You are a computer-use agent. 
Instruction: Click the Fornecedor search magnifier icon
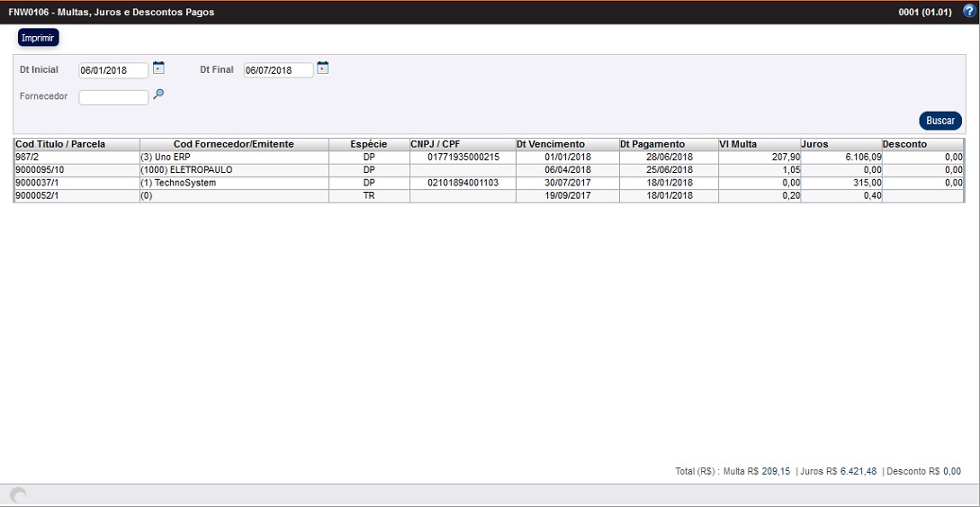coord(158,94)
